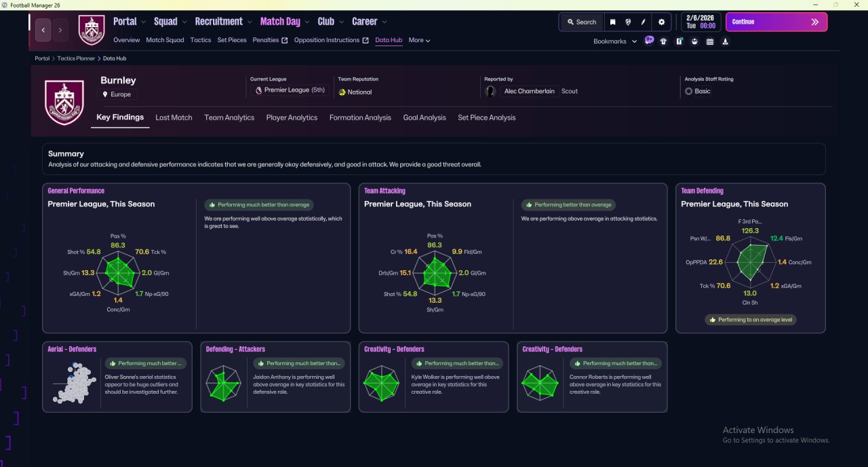Select the Data Hub submenu item
Image resolution: width=868 pixels, height=467 pixels.
[x=389, y=40]
